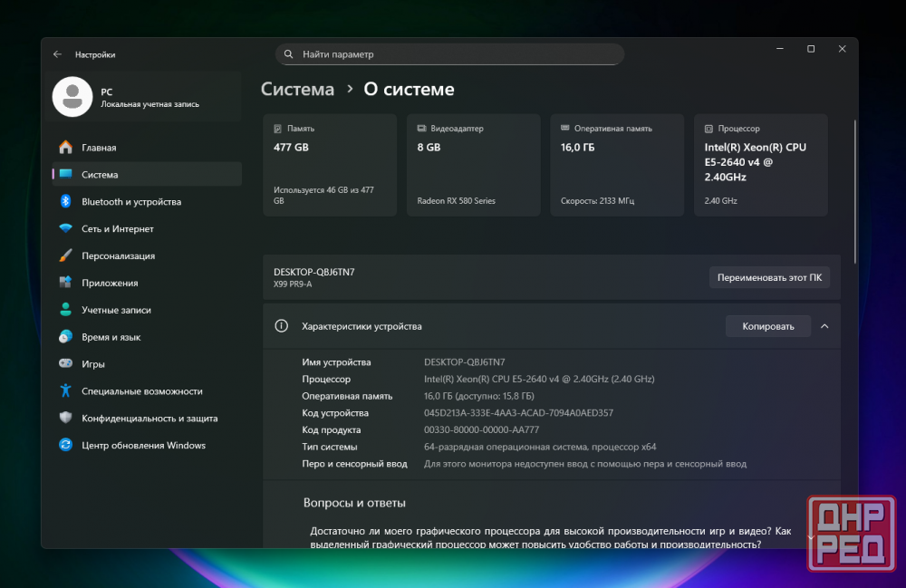Click the Radeon RX 580 Series text

[x=456, y=200]
